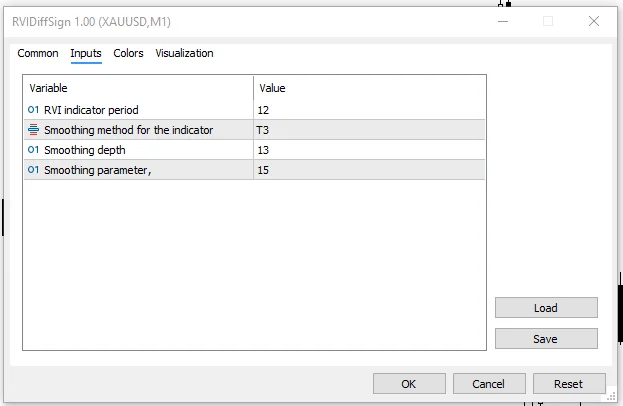Screen dimensions: 623x406
Task: Click the integer icon beside RVI indicator period
Action: (x=33, y=110)
